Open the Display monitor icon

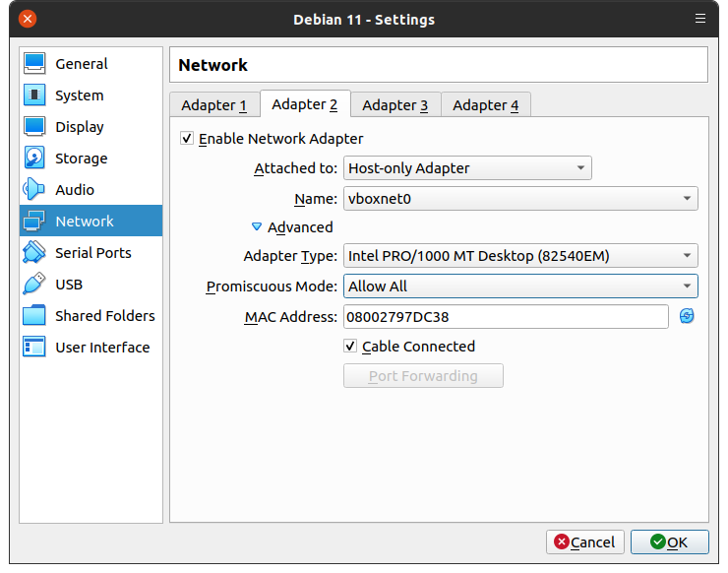click(x=34, y=127)
